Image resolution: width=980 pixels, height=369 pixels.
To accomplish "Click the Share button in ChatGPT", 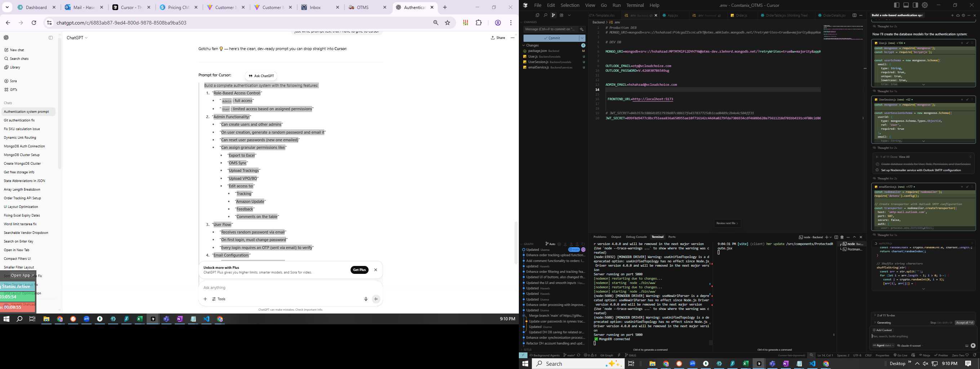I will (498, 38).
